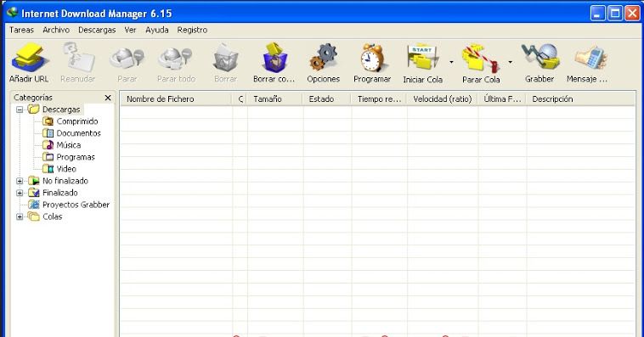Maximize the Internet Download Manager window
Viewport: 644px width, 337px height.
[615, 13]
